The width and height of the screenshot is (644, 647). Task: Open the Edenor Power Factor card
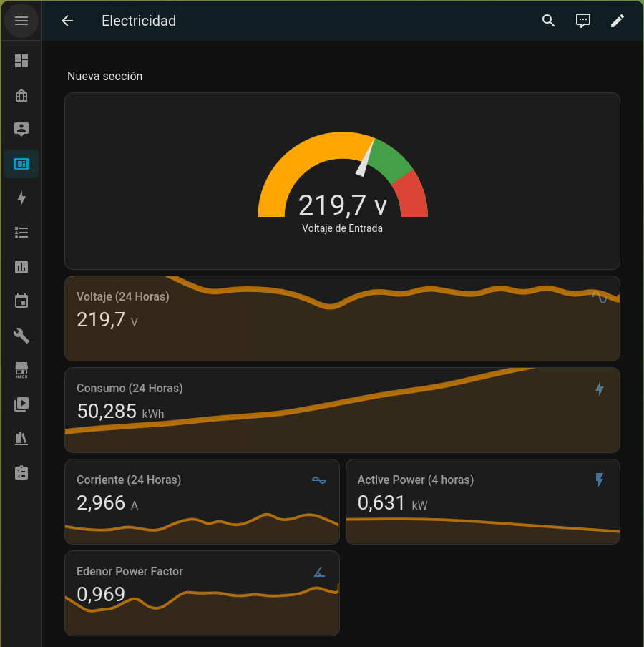(x=202, y=593)
